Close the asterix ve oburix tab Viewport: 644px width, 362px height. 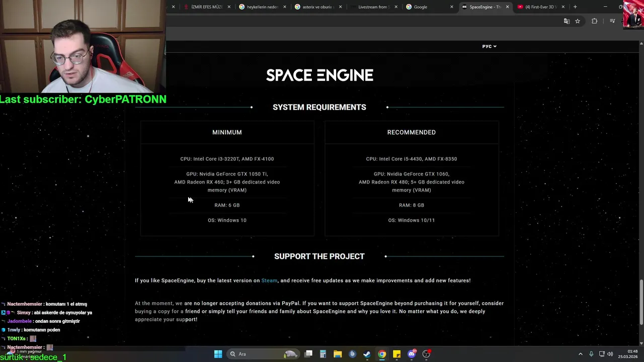click(x=341, y=7)
